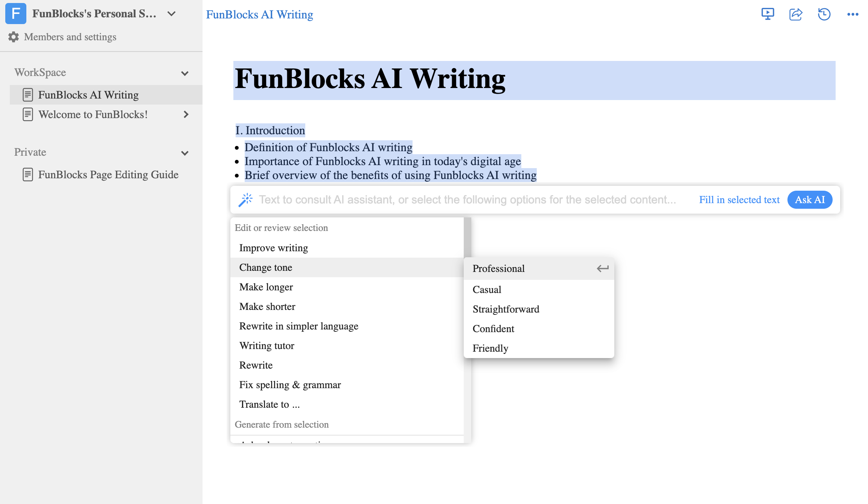Click the FunBlocks AI Writing page heading

click(370, 79)
